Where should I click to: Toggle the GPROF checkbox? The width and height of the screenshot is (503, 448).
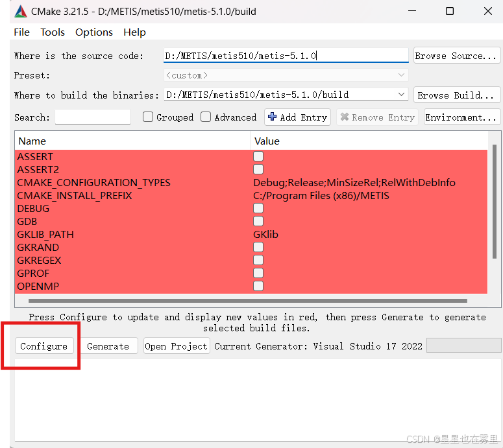tap(258, 273)
